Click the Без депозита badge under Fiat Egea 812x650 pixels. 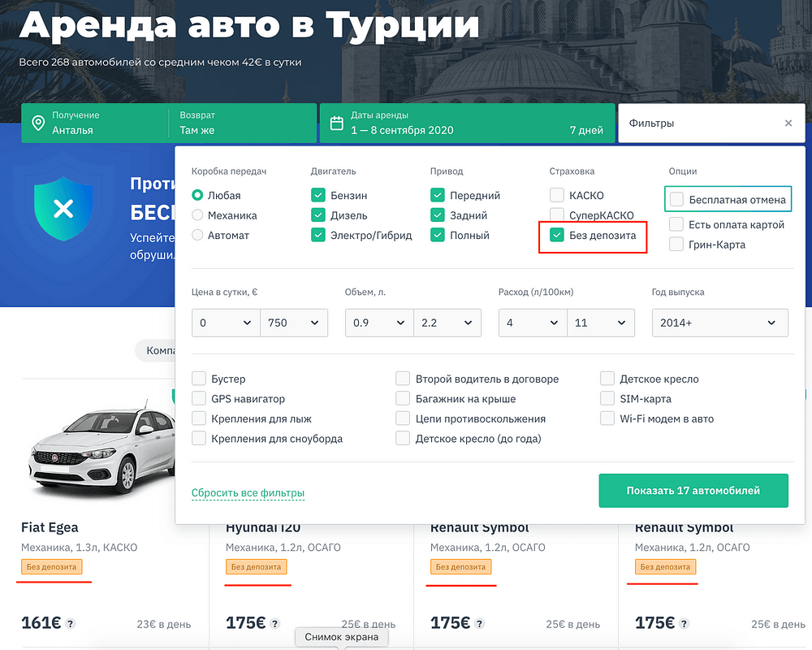(52, 569)
